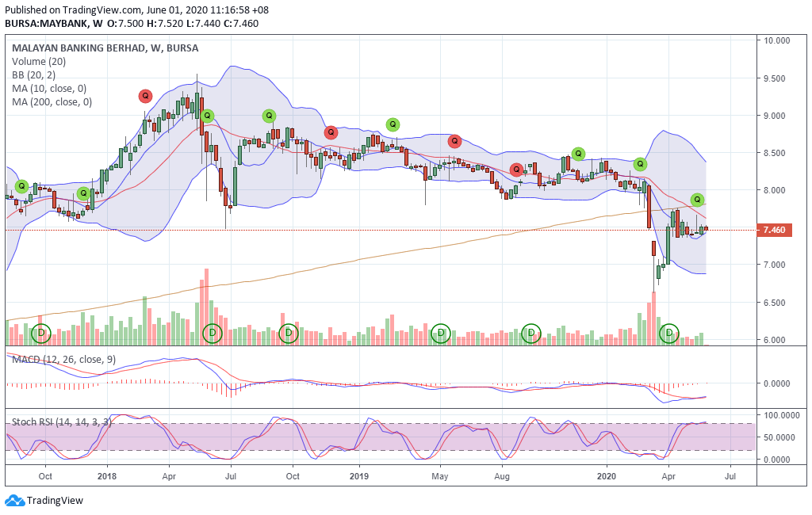Screen dimensions: 812x515
Task: Open the MALAYAN BANKING BERHAD legend dropdown
Action: tap(104, 48)
